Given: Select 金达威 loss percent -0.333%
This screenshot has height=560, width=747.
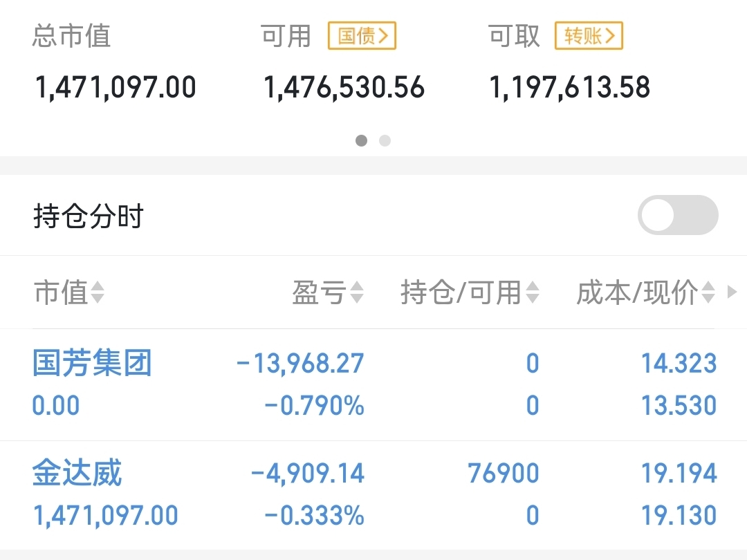Looking at the screenshot, I should click(x=315, y=515).
